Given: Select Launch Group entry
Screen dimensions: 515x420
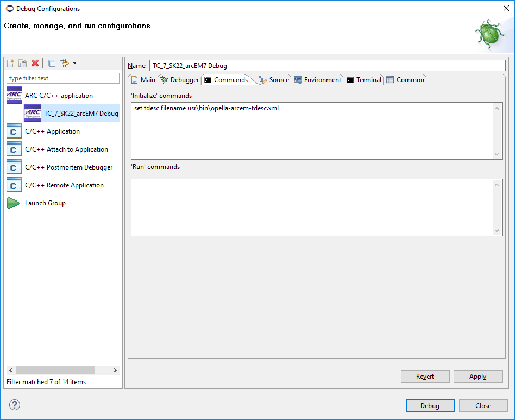Looking at the screenshot, I should click(x=45, y=203).
